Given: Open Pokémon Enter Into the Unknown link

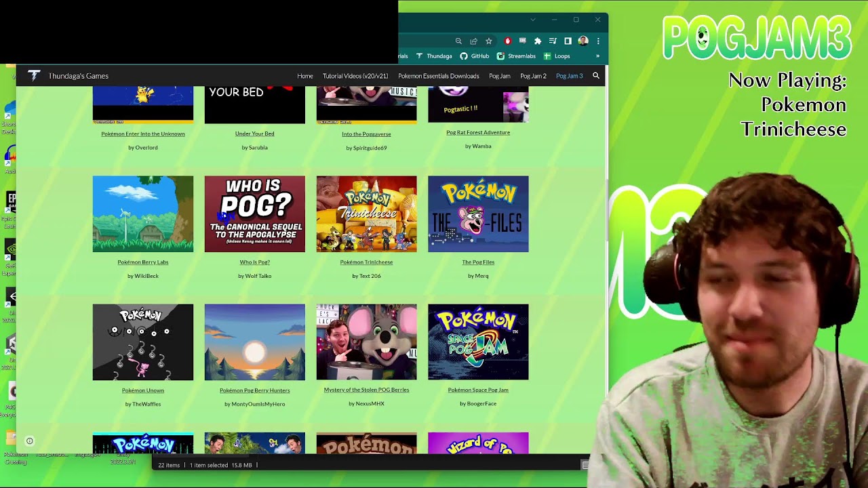Looking at the screenshot, I should (143, 134).
